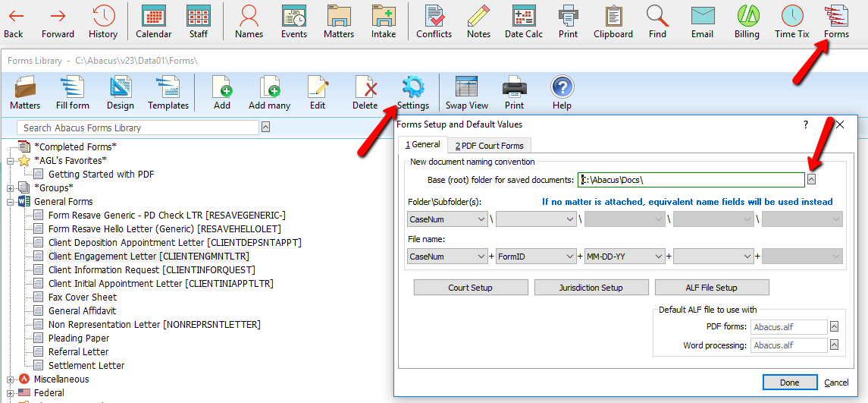Open Templates in Forms Library
This screenshot has height=403, width=868.
[168, 93]
